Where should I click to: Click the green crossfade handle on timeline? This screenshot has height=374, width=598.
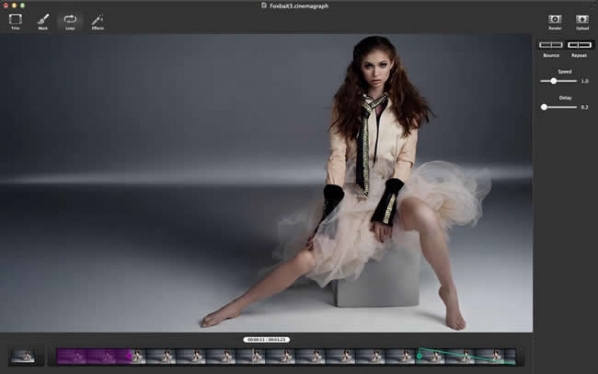(x=420, y=356)
